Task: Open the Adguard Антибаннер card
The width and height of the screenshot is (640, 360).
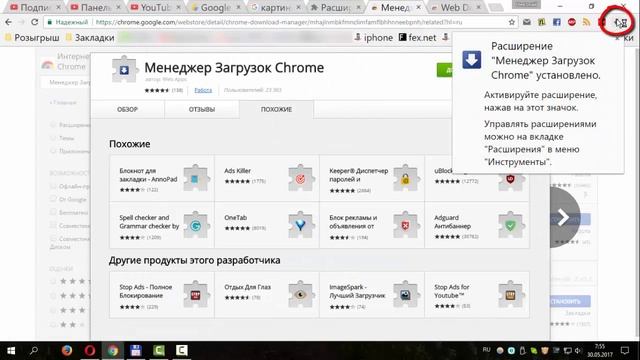Action: (477, 225)
